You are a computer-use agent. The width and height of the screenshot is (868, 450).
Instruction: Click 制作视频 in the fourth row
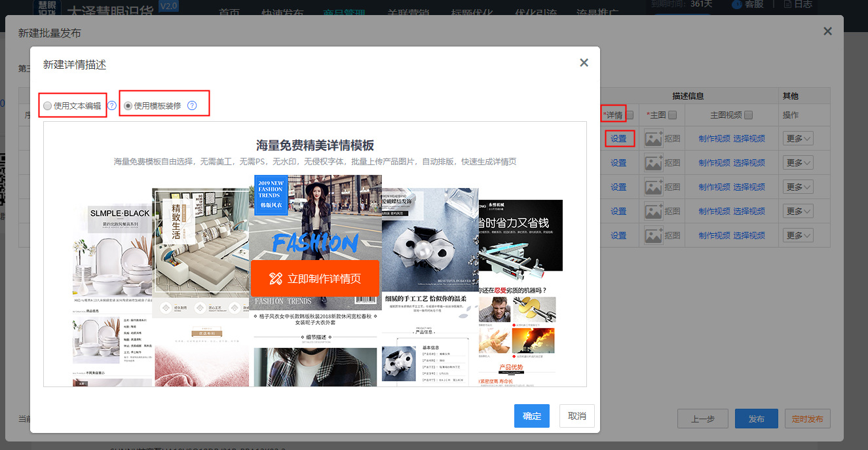pyautogui.click(x=714, y=212)
